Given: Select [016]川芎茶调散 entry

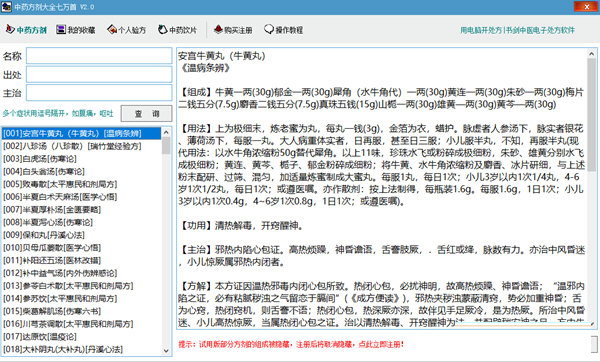Looking at the screenshot, I should 81,324.
